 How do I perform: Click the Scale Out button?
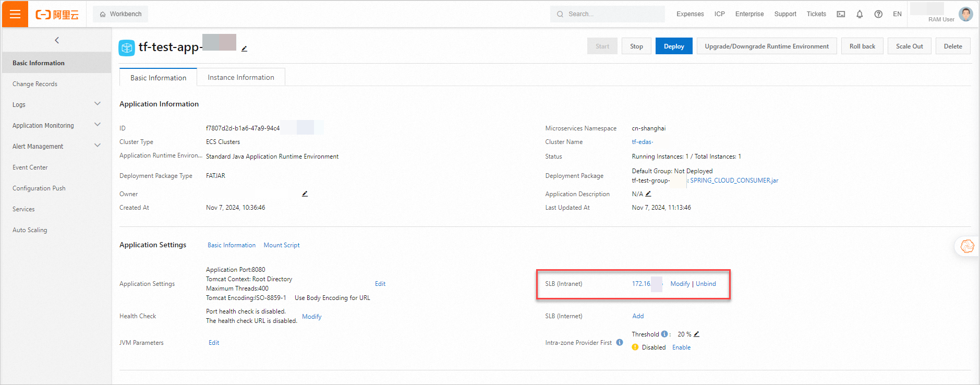(909, 46)
